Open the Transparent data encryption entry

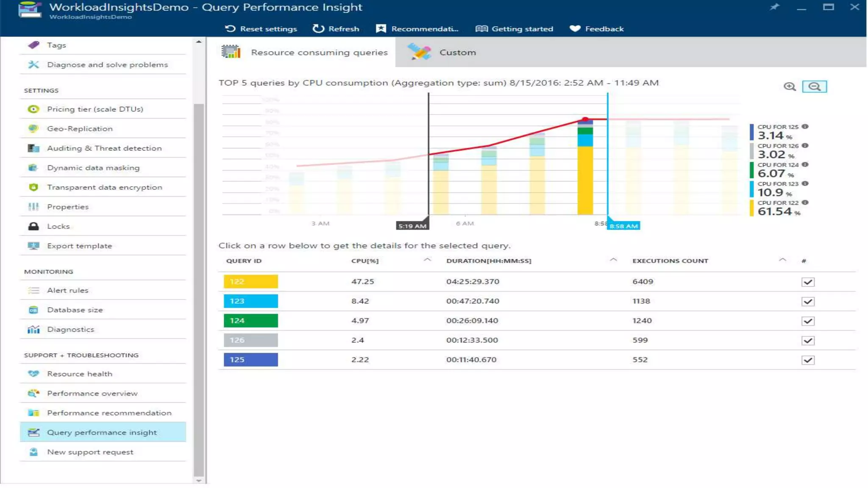click(103, 187)
